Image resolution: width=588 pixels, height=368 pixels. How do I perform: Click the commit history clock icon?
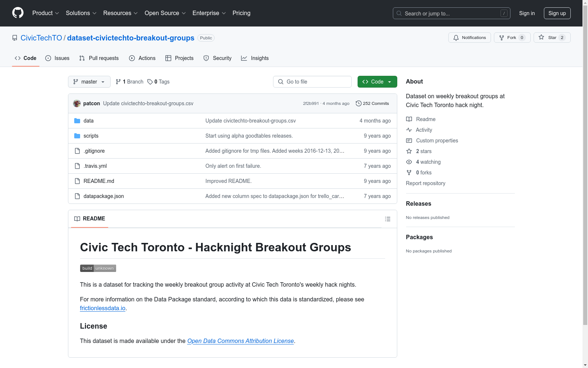click(358, 103)
